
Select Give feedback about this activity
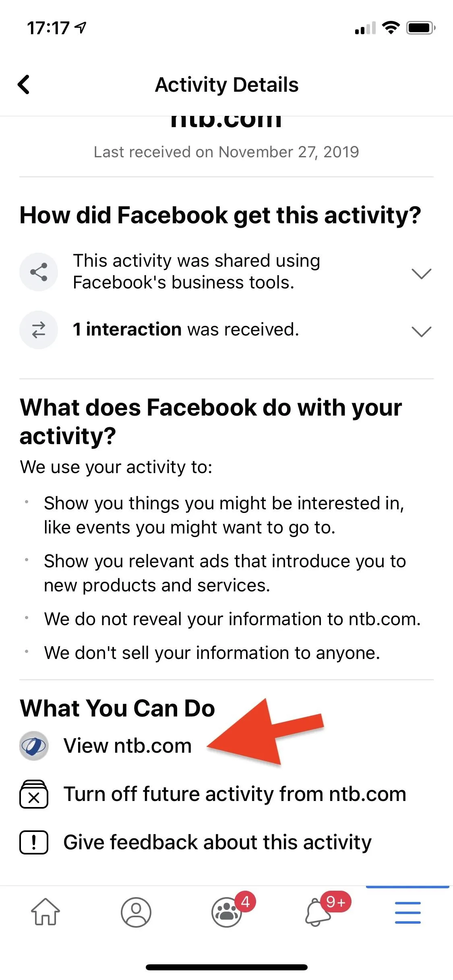[x=217, y=842]
